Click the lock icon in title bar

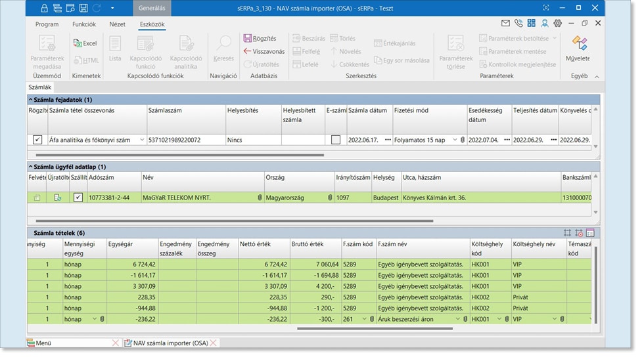tap(45, 8)
